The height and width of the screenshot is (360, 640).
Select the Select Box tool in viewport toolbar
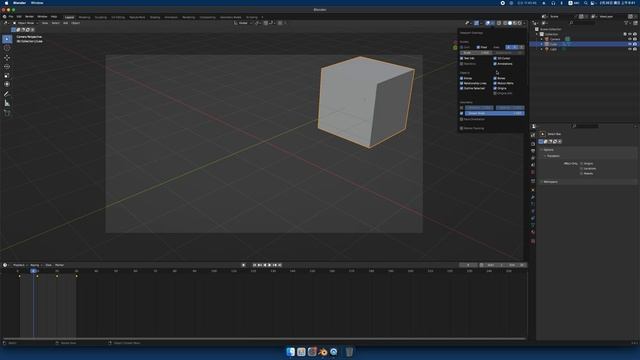(x=7, y=39)
